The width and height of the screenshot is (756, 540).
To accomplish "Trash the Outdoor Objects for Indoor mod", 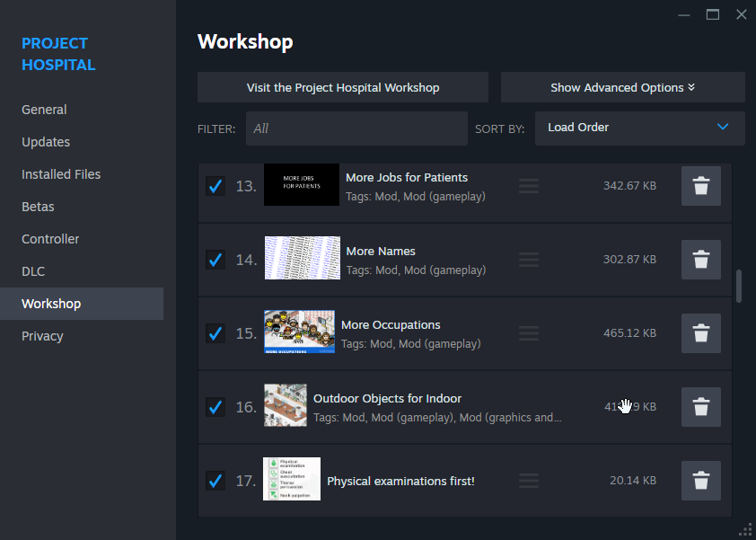I will 700,407.
